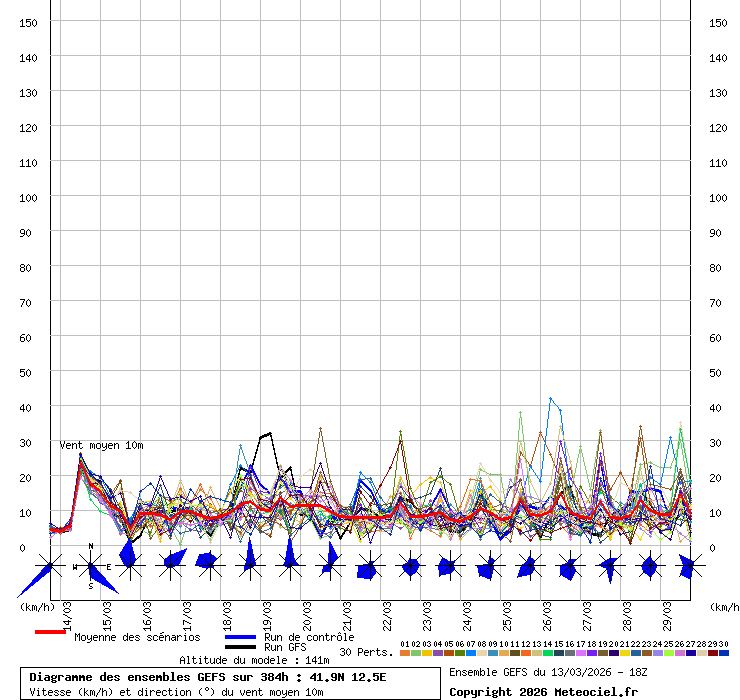Viewport: 740px width, 700px height.
Task: Click the Copyright 2026 Meteociel.fr text
Action: (543, 691)
